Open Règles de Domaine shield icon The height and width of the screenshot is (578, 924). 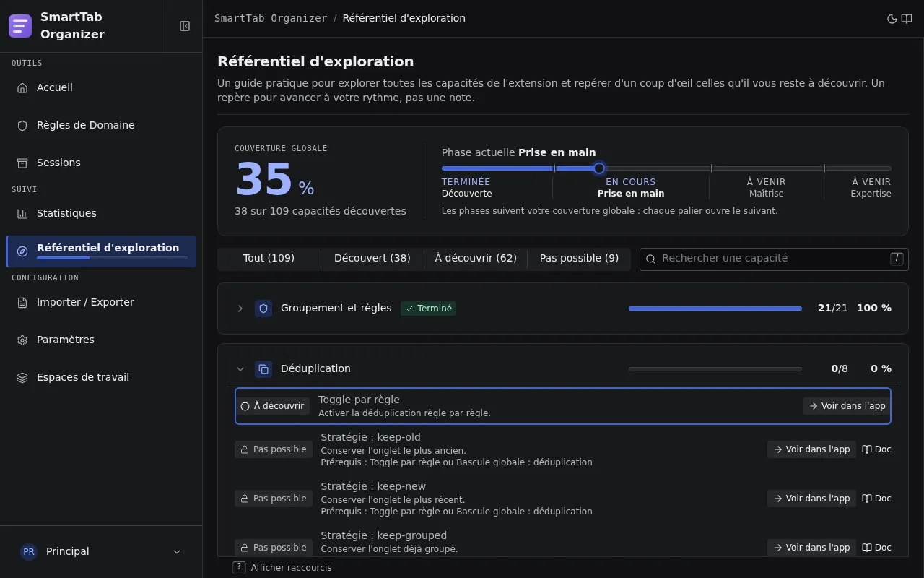pyautogui.click(x=22, y=125)
